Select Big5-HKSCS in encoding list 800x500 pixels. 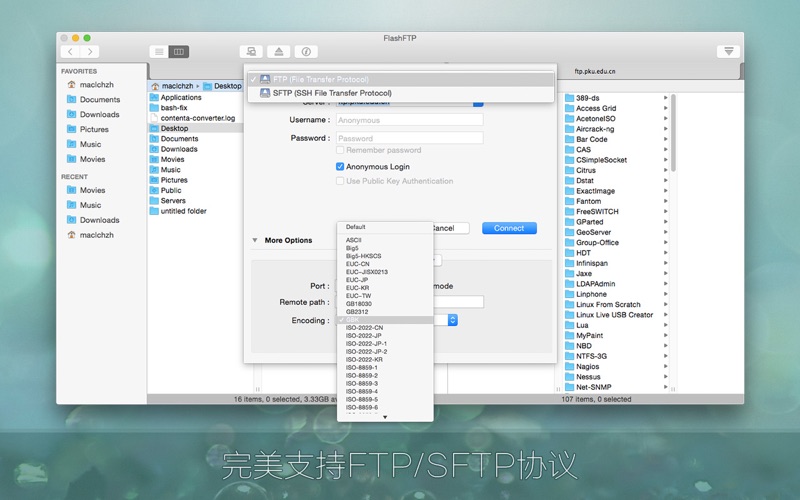[385, 256]
